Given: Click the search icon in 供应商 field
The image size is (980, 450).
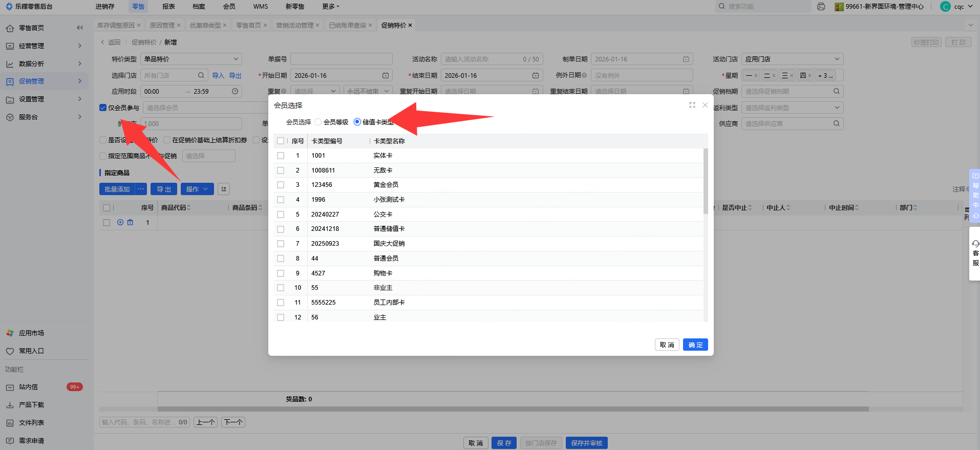Looking at the screenshot, I should [836, 123].
